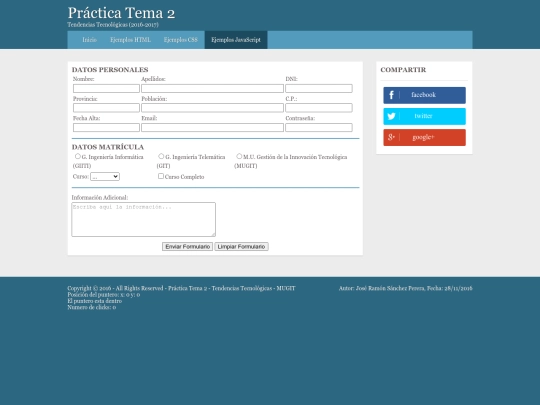The image size is (540, 405).
Task: Share via the facebook button label
Action: coord(424,95)
